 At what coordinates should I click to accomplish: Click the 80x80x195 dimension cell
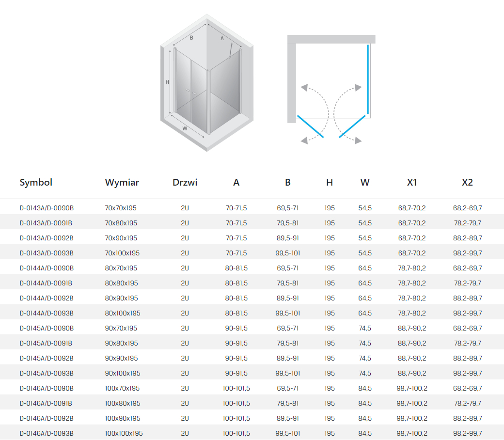click(x=121, y=283)
